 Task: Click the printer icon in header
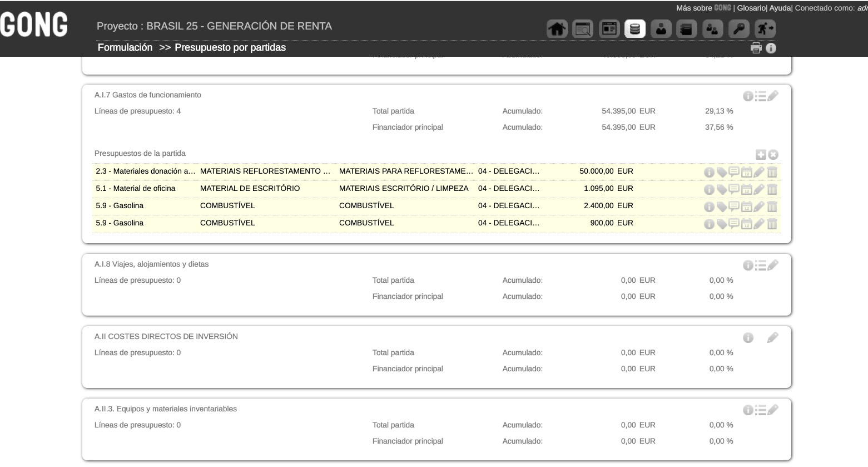[x=756, y=48]
